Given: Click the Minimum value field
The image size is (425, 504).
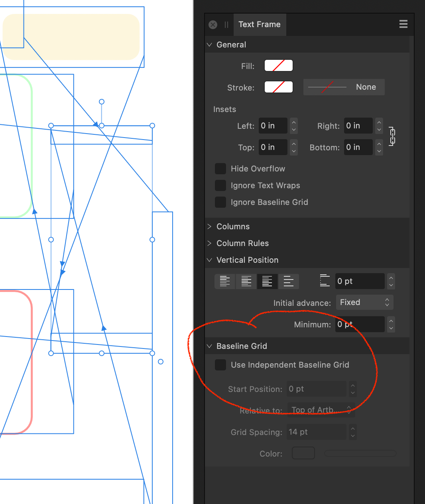Looking at the screenshot, I should 360,324.
